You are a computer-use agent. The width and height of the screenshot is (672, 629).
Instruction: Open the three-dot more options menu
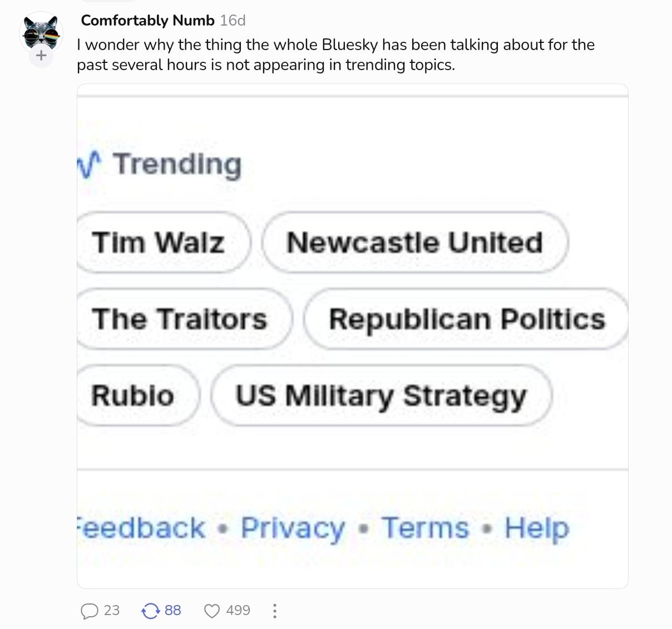[x=275, y=611]
